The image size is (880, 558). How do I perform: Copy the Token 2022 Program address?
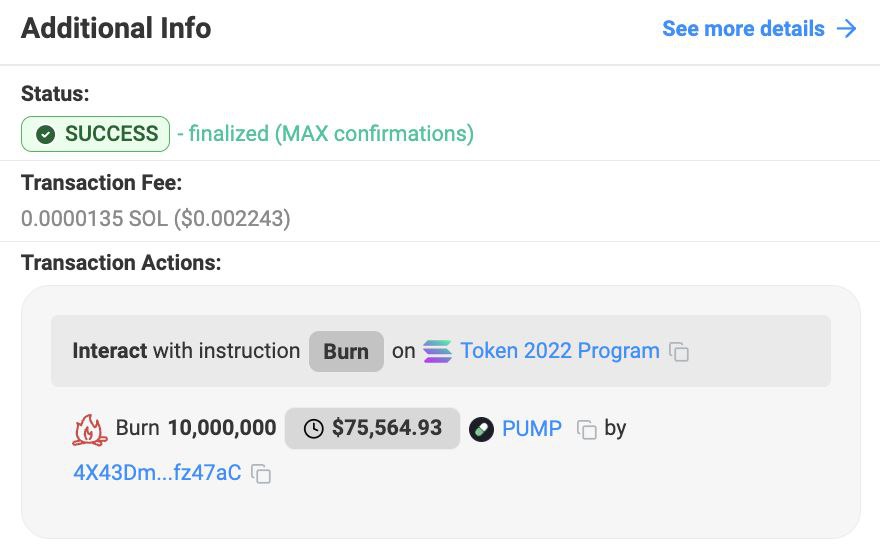point(679,352)
